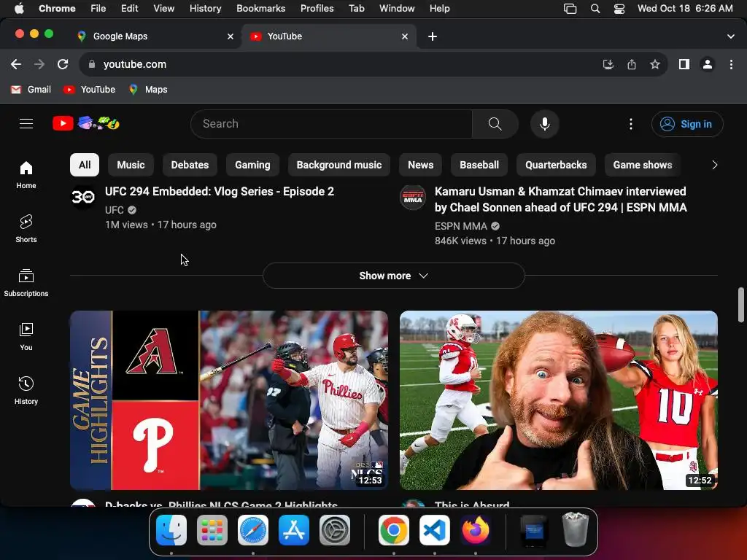Open Phillies game highlights thumbnail
The width and height of the screenshot is (747, 560).
tap(229, 400)
